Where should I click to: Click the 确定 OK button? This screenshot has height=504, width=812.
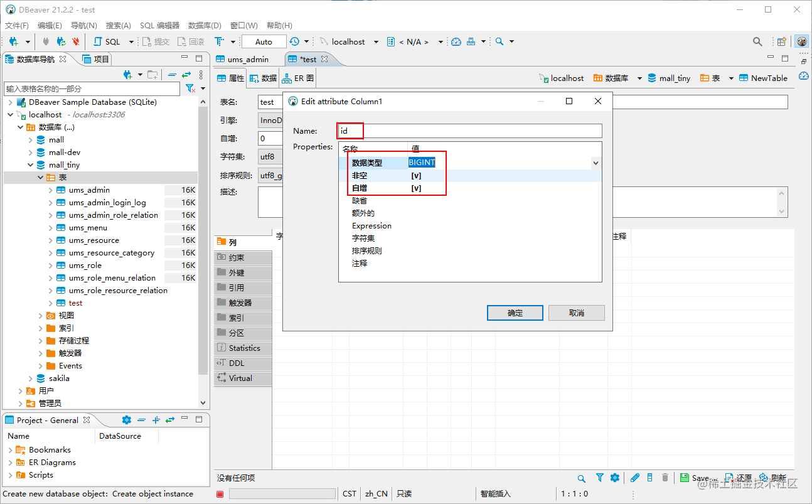(x=515, y=313)
